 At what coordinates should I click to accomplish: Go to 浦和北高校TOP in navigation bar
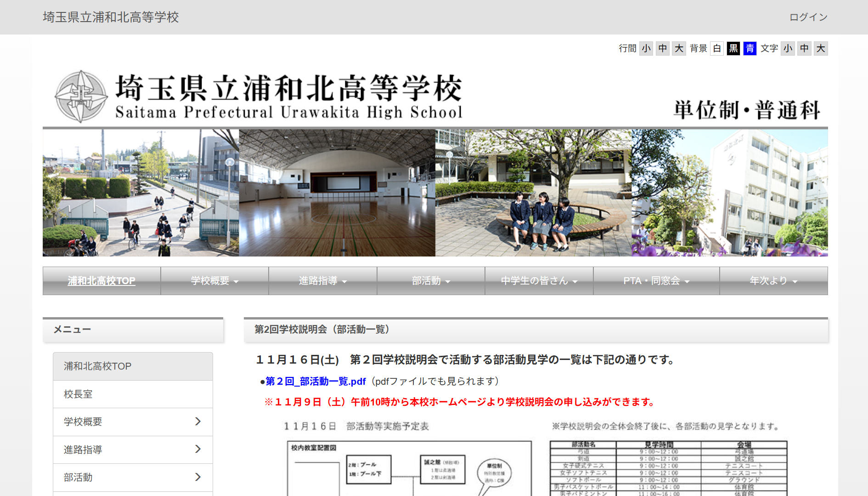101,281
